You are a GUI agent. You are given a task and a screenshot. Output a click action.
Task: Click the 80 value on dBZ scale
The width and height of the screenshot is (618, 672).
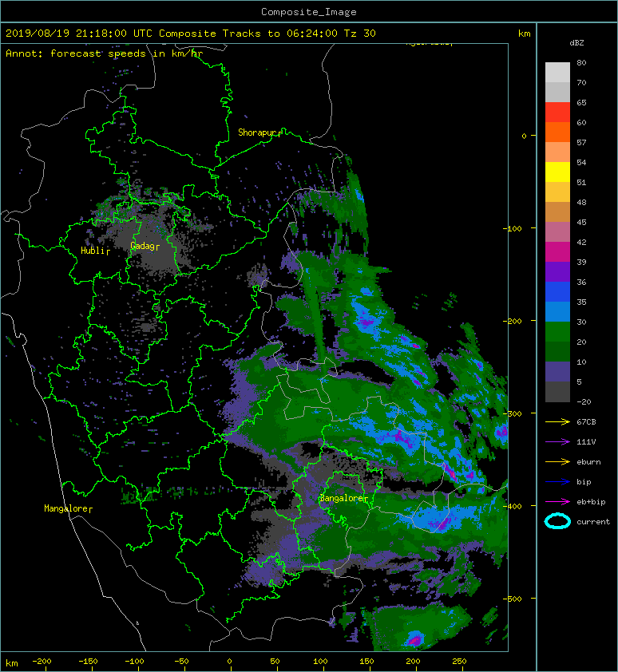click(581, 62)
